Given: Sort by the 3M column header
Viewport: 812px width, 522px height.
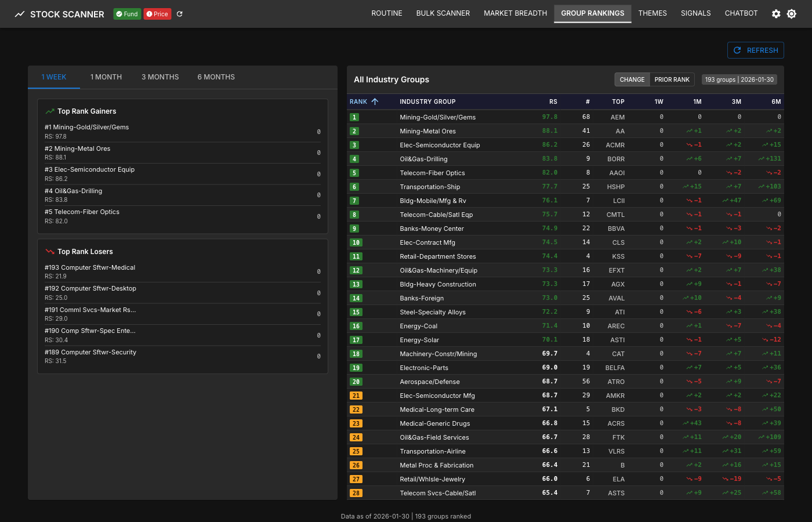Looking at the screenshot, I should [737, 101].
